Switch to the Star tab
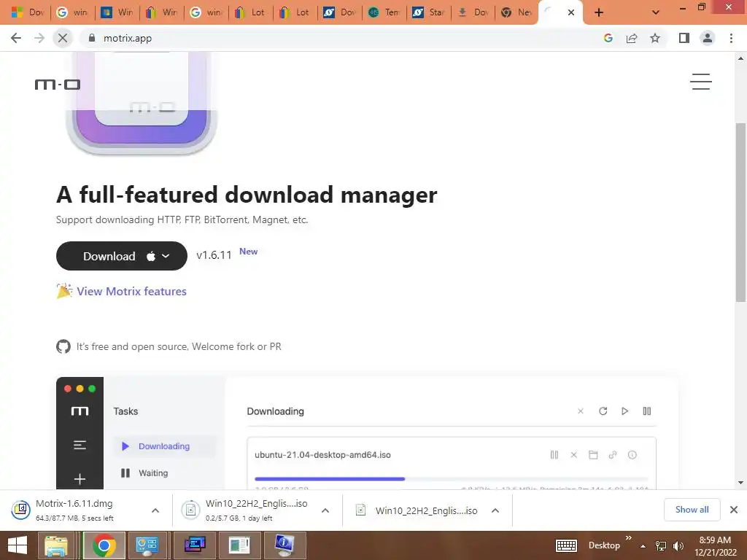This screenshot has width=747, height=560. point(429,12)
